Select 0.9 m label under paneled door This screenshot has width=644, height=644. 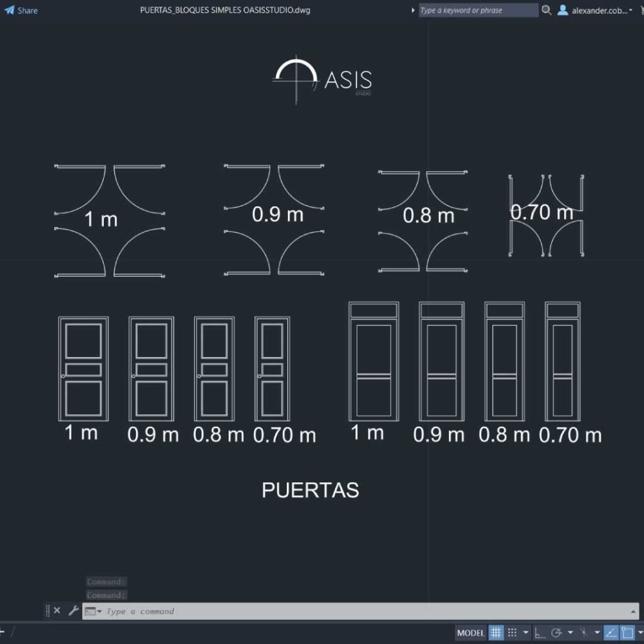153,435
